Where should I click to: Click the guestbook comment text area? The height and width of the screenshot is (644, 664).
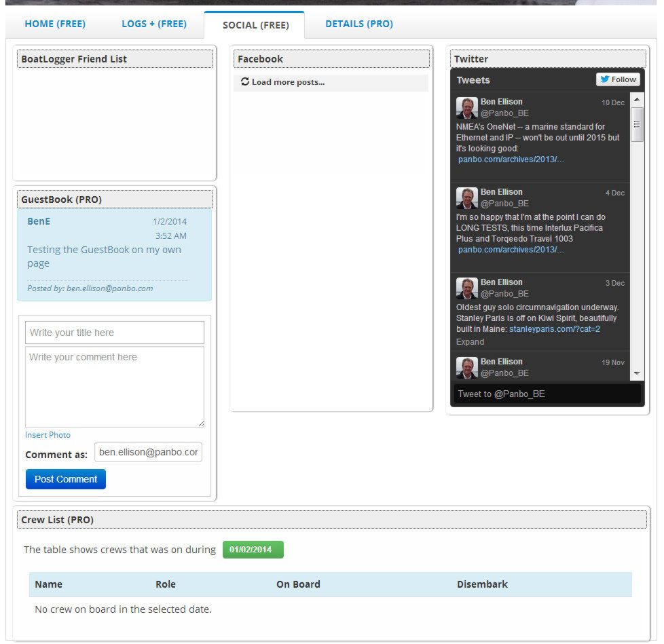tap(114, 387)
